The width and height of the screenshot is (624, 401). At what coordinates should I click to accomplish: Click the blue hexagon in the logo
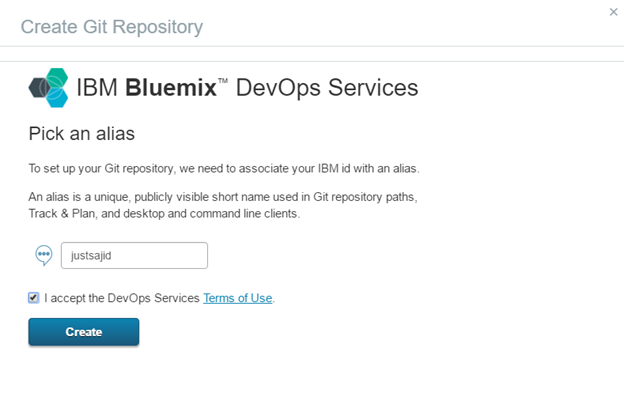point(57,98)
